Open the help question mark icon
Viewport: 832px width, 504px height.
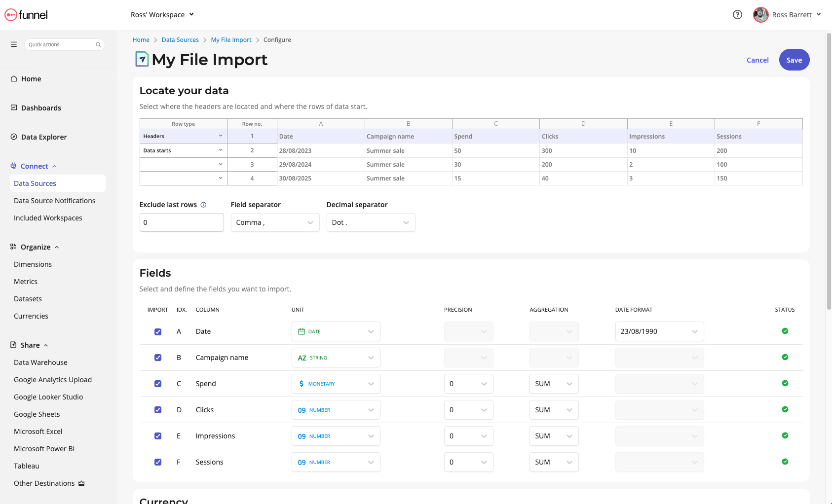(737, 15)
